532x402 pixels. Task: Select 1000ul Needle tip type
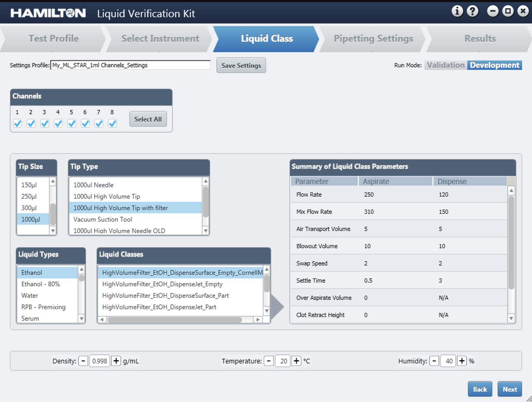[136, 185]
